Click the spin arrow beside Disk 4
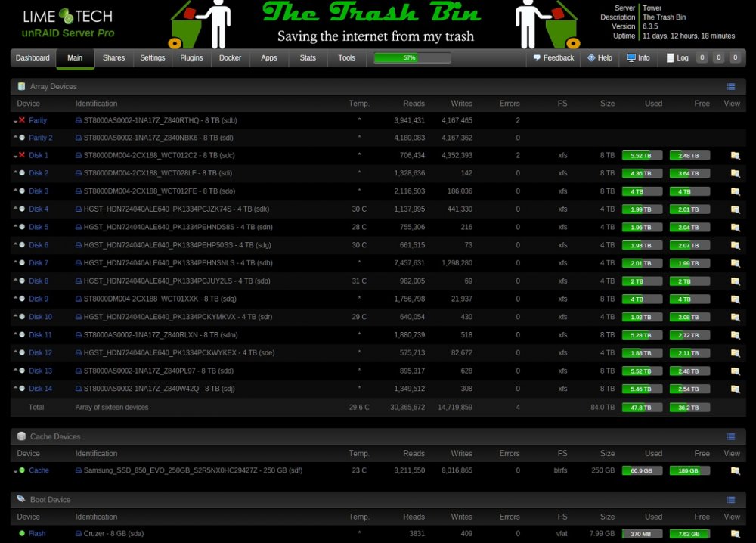The height and width of the screenshot is (543, 756). [x=15, y=208]
